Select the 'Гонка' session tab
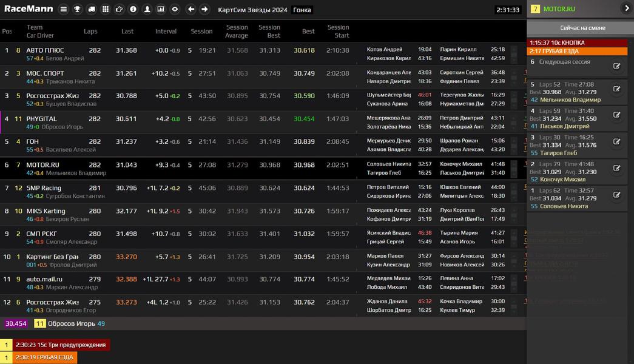 [x=302, y=10]
